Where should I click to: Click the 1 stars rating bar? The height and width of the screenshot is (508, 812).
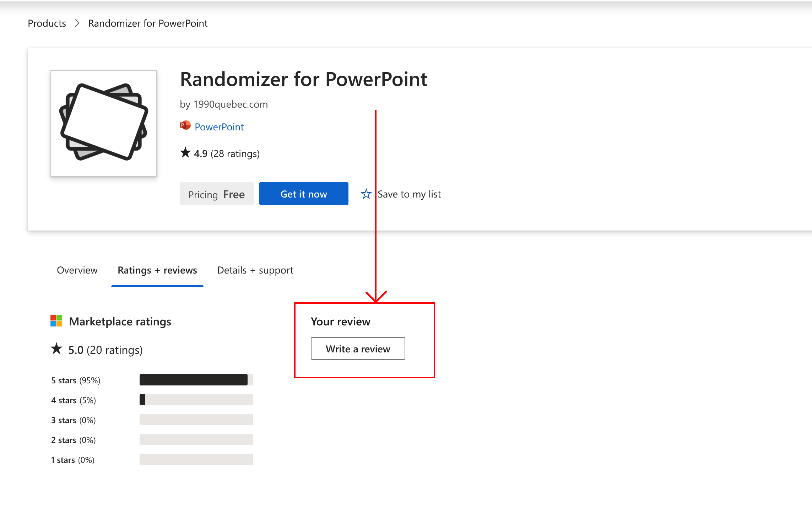click(196, 459)
